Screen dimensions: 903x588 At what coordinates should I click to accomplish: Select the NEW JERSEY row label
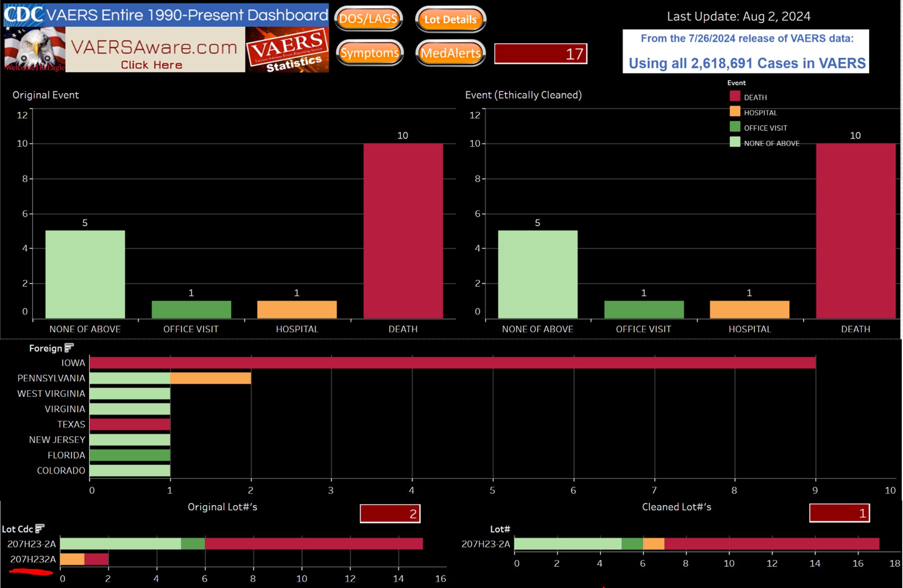point(57,440)
